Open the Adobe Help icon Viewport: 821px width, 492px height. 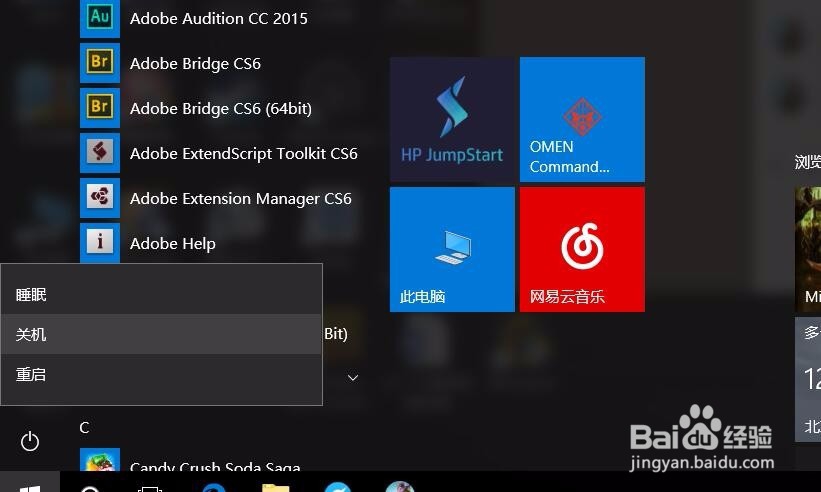pyautogui.click(x=99, y=242)
